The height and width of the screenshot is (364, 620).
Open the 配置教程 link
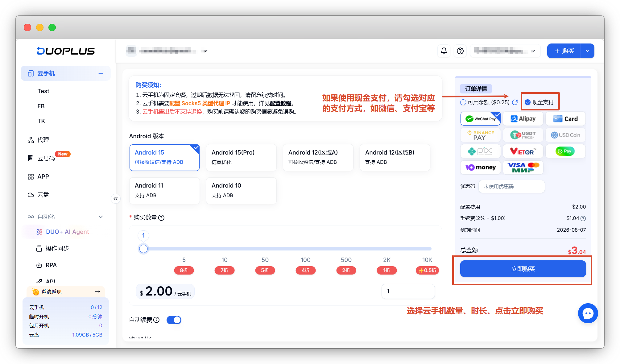coord(280,103)
